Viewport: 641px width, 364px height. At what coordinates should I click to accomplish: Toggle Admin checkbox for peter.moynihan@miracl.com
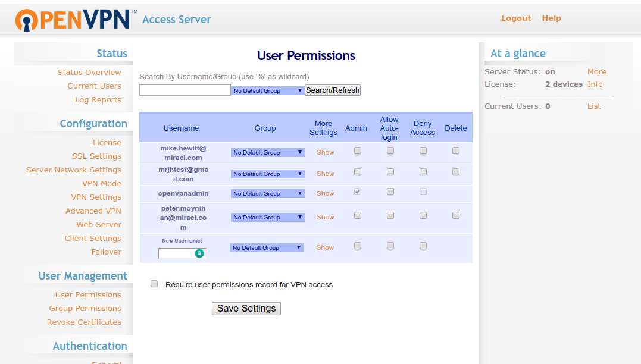coord(358,215)
